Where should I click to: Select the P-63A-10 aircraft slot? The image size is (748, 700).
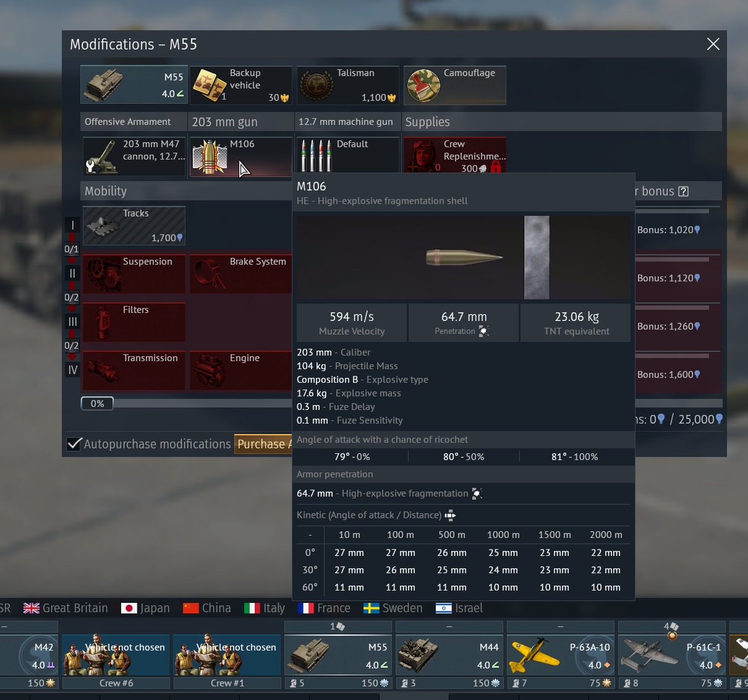pos(561,655)
